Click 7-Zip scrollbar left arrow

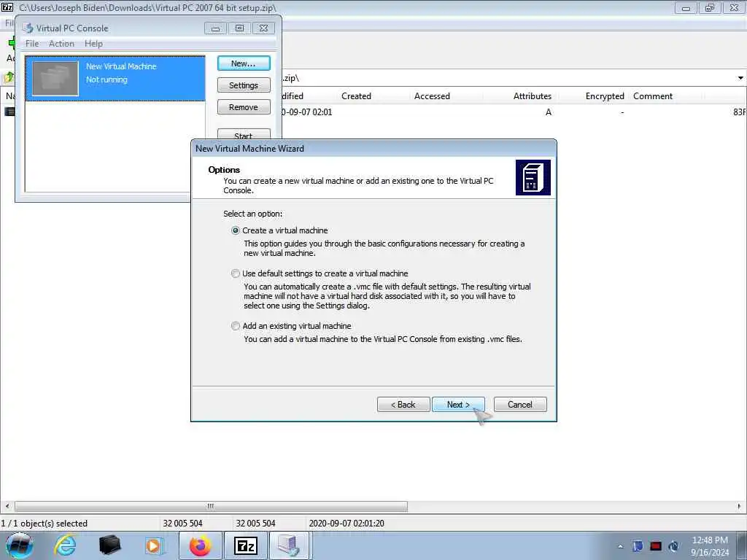[7, 506]
